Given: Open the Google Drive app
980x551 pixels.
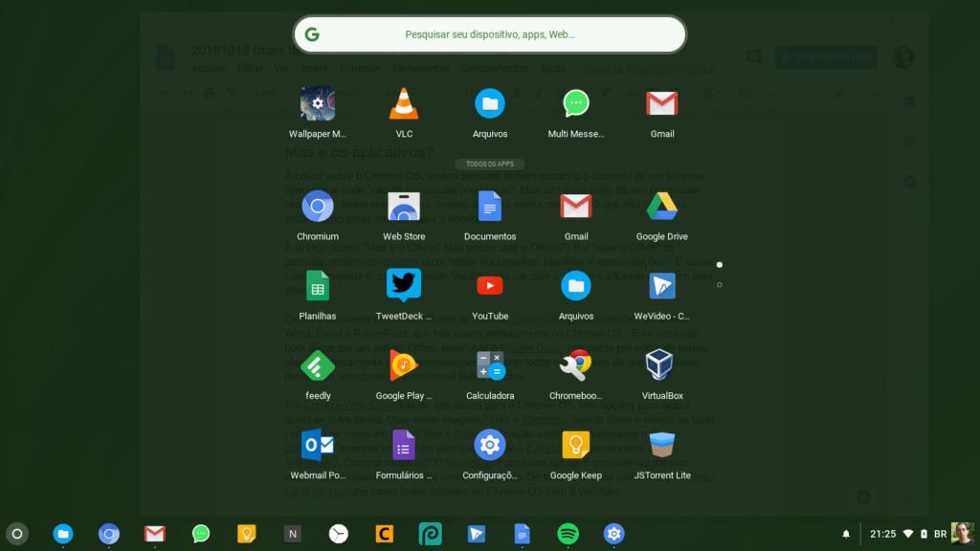Looking at the screenshot, I should tap(662, 207).
